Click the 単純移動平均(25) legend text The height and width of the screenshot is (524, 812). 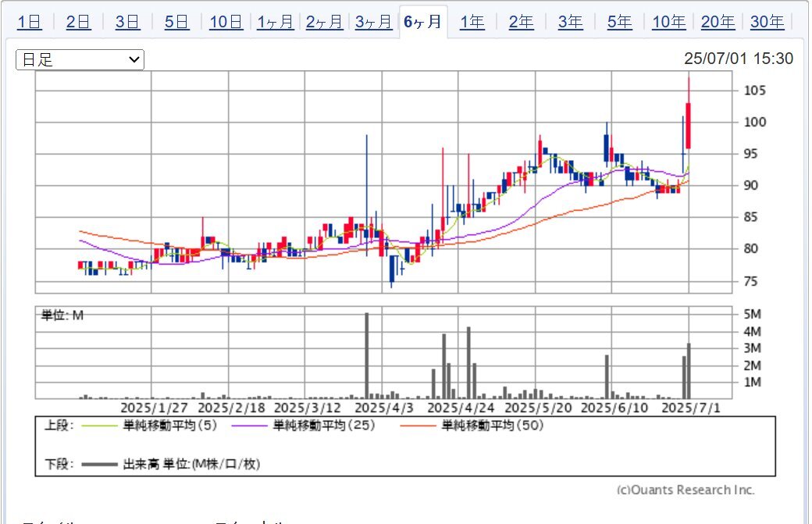[324, 426]
